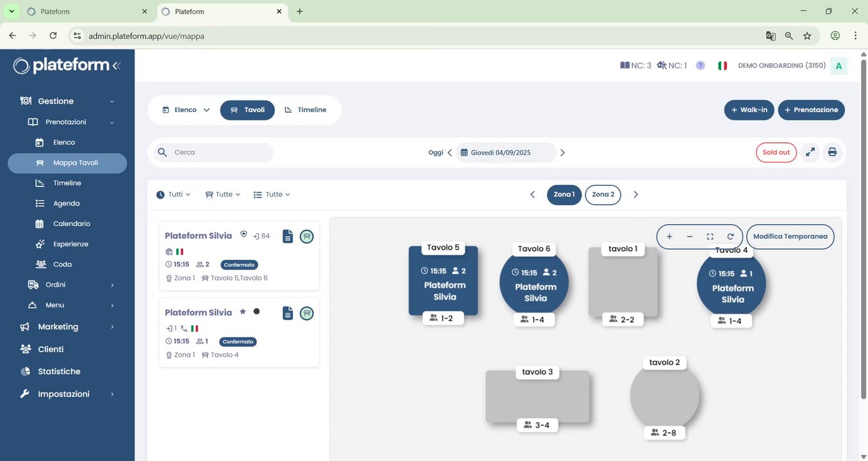
Task: Open Mappa Tavoli in the sidebar
Action: [67, 163]
